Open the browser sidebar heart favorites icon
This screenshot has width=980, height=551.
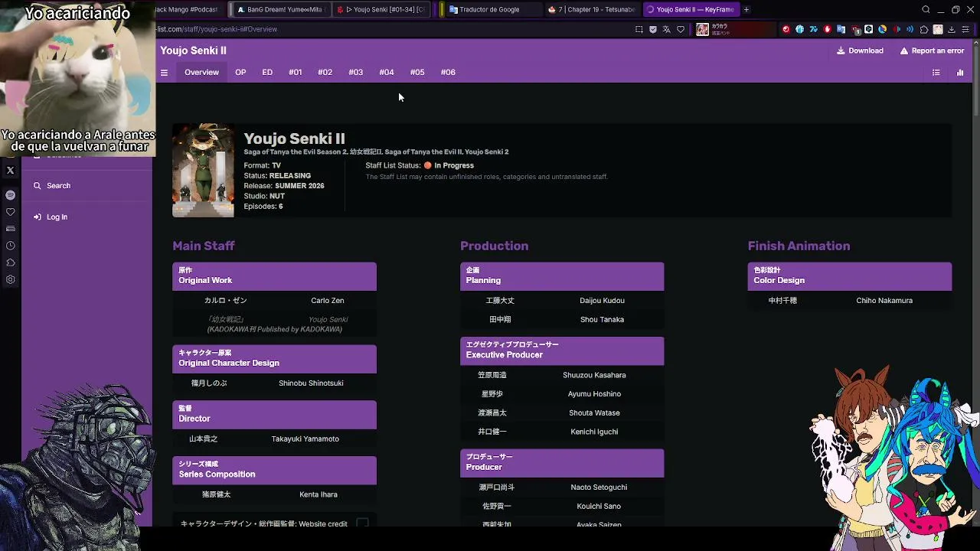coord(11,212)
